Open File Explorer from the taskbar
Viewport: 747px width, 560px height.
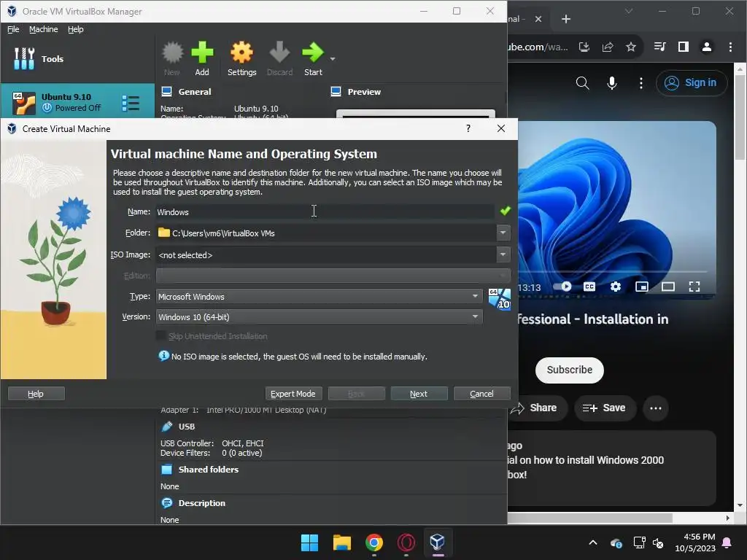341,542
